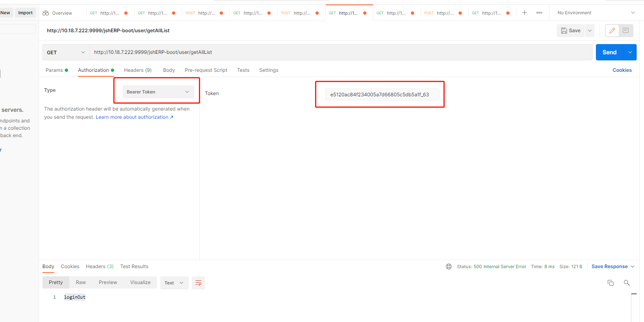
Task: Open the request Settings tab
Action: coord(269,70)
